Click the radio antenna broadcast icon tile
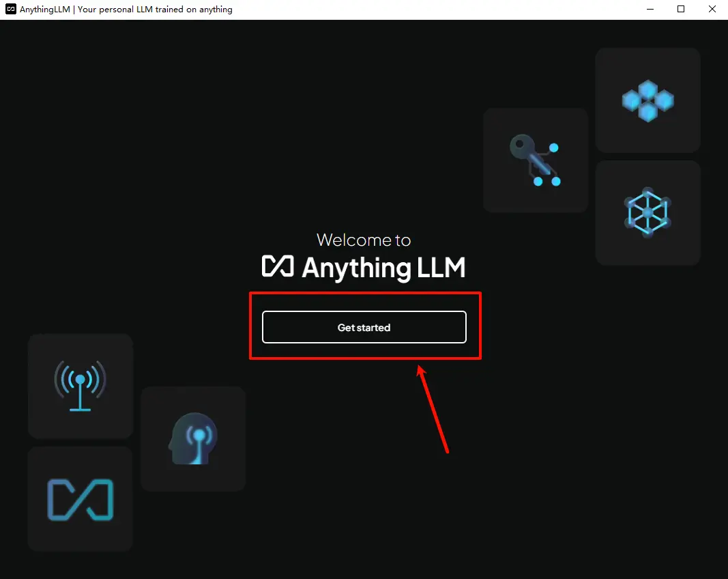The width and height of the screenshot is (728, 579). pos(81,386)
